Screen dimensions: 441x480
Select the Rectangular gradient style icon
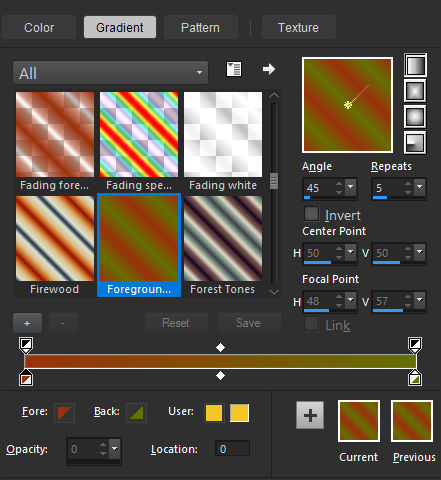[x=415, y=91]
